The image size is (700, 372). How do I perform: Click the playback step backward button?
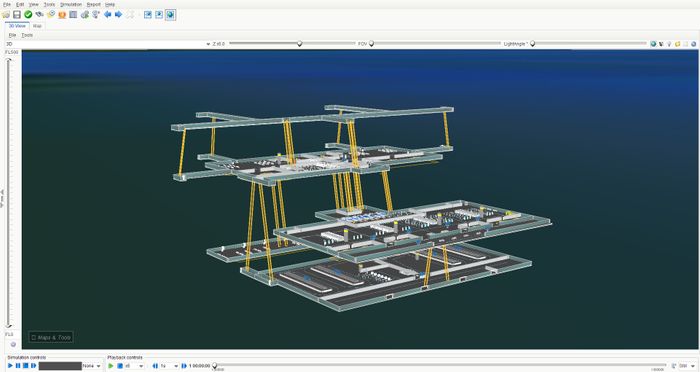pos(155,366)
